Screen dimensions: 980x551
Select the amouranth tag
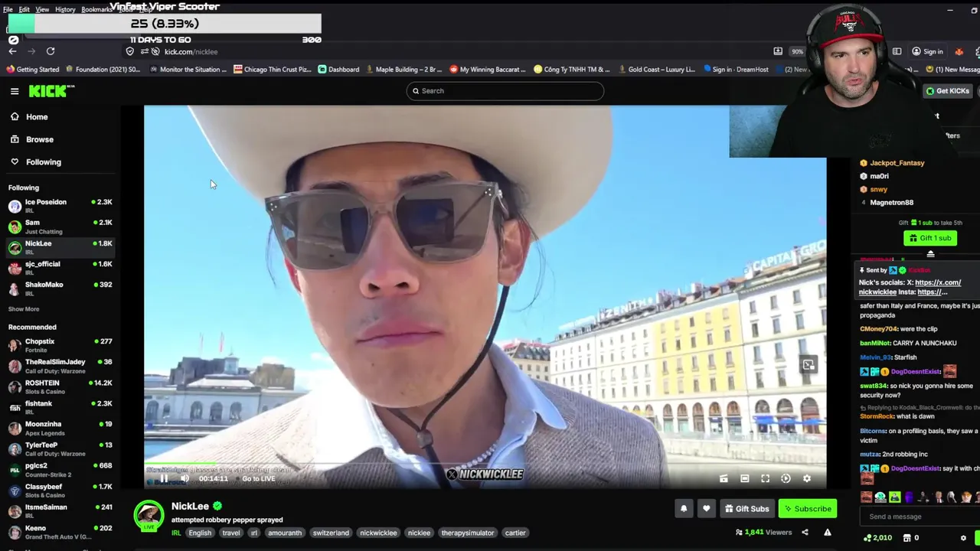(x=285, y=533)
